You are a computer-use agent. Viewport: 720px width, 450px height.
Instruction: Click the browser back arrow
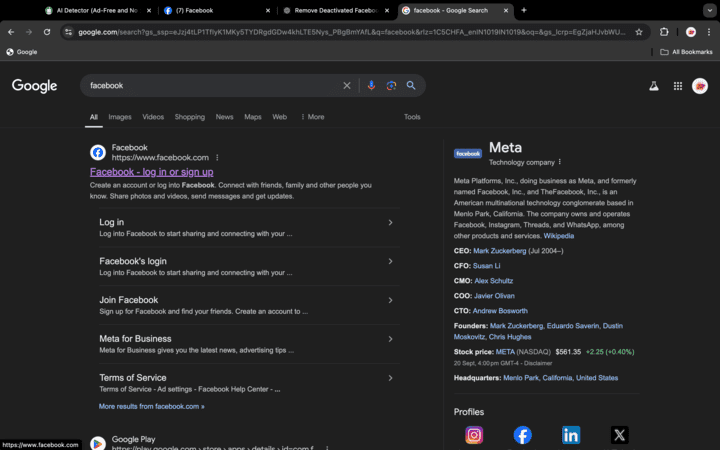(x=11, y=32)
